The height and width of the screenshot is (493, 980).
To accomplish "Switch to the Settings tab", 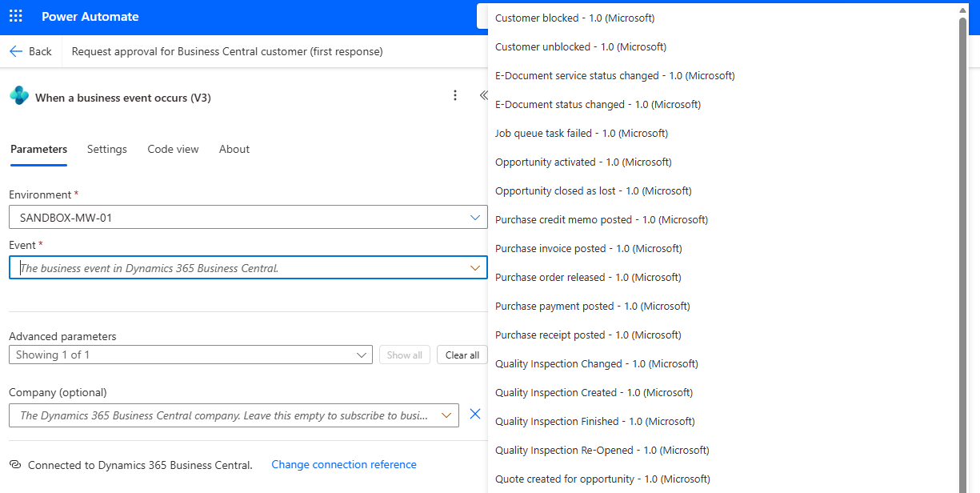I will tap(107, 149).
